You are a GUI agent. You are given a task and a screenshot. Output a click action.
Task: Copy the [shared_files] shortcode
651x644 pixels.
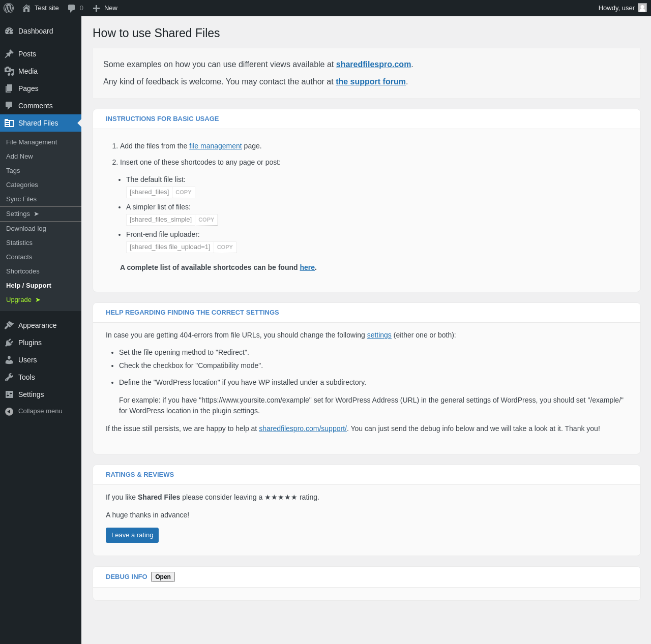click(184, 192)
